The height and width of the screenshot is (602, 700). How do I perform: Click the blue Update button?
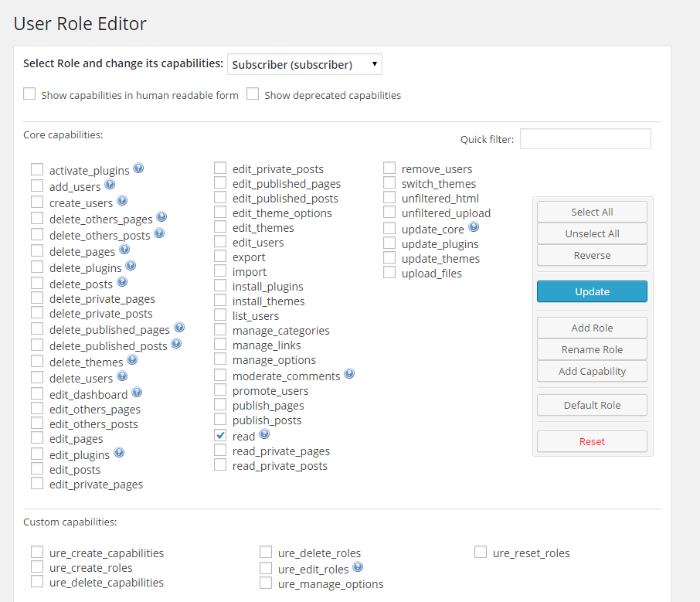pos(592,291)
